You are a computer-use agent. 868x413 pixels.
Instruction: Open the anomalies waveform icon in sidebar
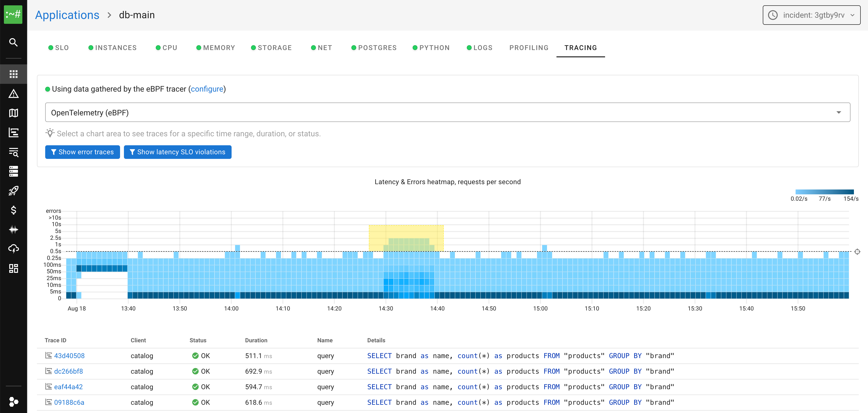coord(13,229)
